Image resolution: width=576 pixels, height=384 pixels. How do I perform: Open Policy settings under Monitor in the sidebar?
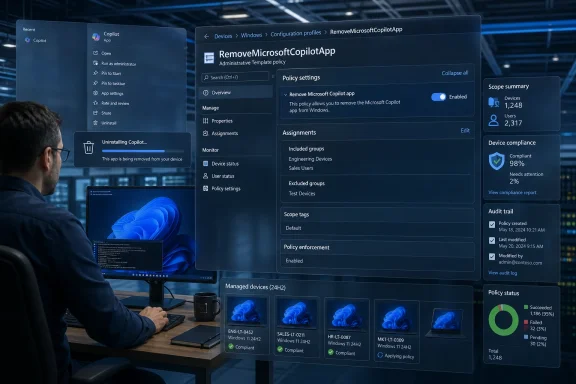click(x=226, y=189)
